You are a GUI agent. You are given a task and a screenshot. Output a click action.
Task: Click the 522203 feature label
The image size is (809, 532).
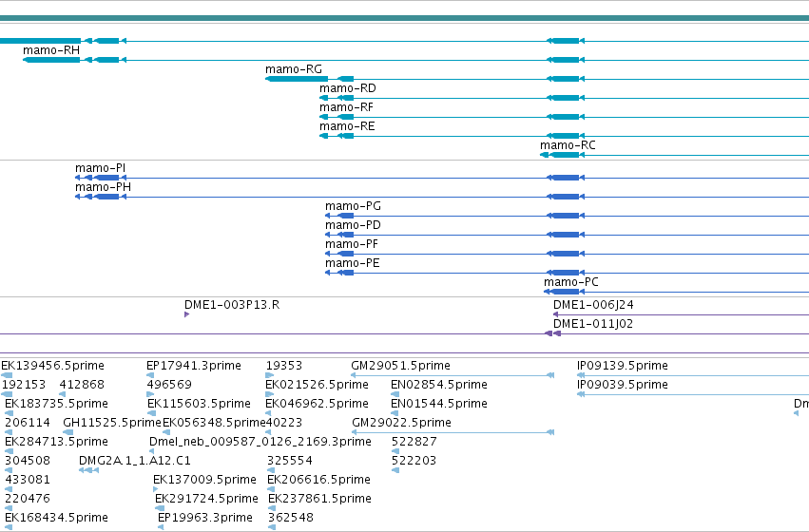[414, 461]
